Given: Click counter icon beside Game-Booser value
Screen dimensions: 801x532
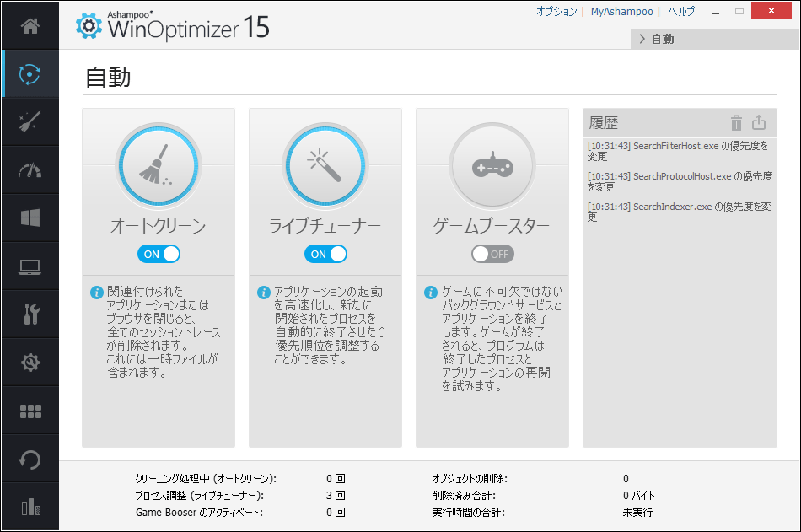Looking at the screenshot, I should pos(341,512).
